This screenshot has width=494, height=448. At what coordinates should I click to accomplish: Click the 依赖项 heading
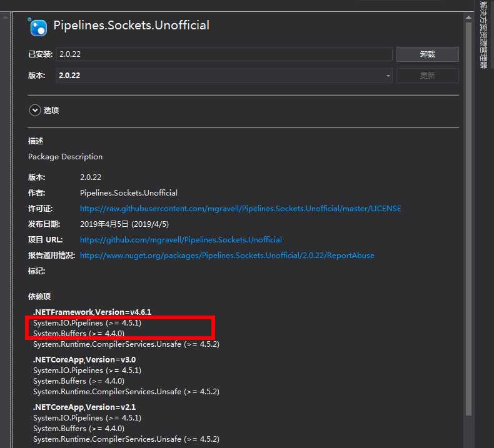pos(39,297)
